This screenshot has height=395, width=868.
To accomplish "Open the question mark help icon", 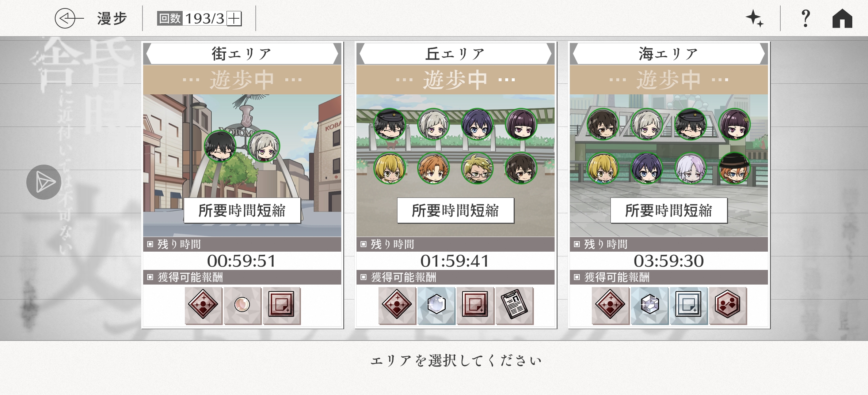I will coord(806,18).
